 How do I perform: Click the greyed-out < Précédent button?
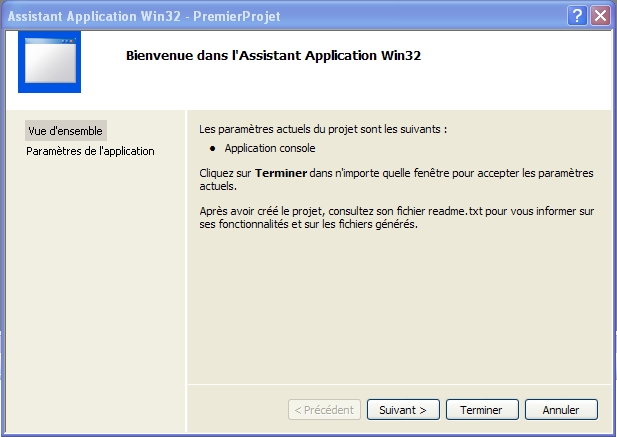pos(323,410)
